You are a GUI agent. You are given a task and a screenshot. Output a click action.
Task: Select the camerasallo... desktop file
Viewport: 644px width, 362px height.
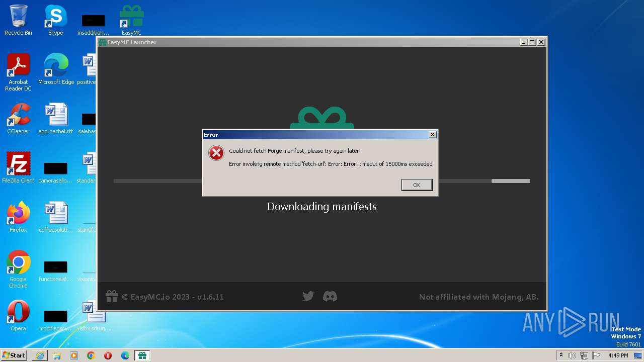coord(55,172)
